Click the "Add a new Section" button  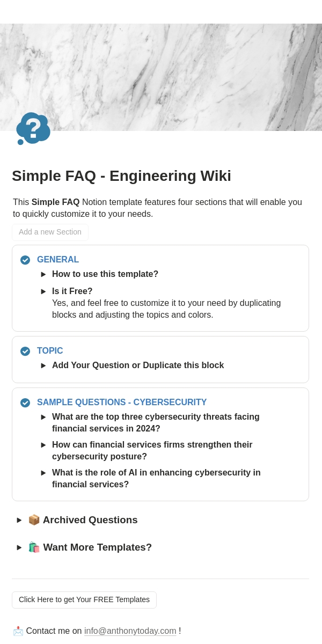point(50,232)
